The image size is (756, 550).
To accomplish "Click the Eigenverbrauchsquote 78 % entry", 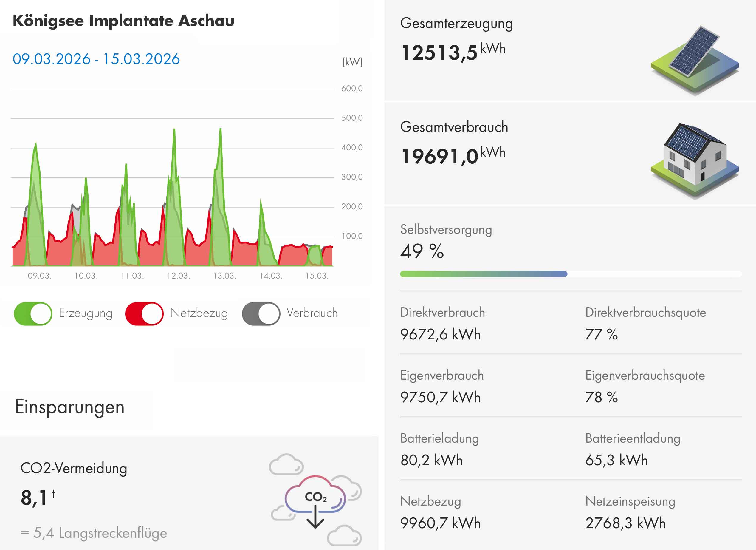I will click(x=601, y=397).
